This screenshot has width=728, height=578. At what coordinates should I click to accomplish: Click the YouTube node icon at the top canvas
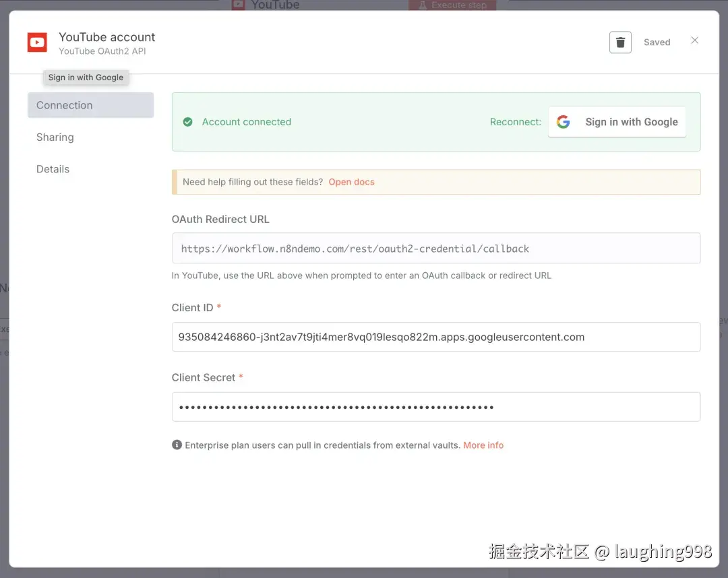coord(239,5)
